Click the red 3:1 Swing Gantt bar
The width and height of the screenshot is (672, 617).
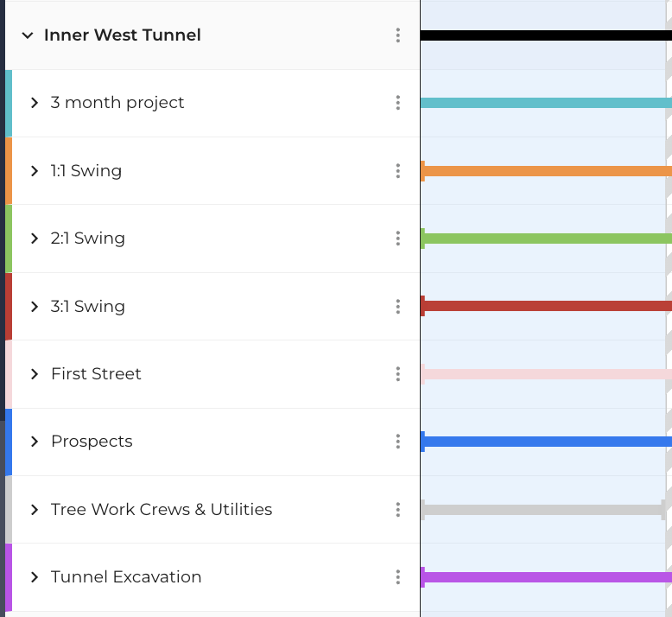(x=546, y=306)
